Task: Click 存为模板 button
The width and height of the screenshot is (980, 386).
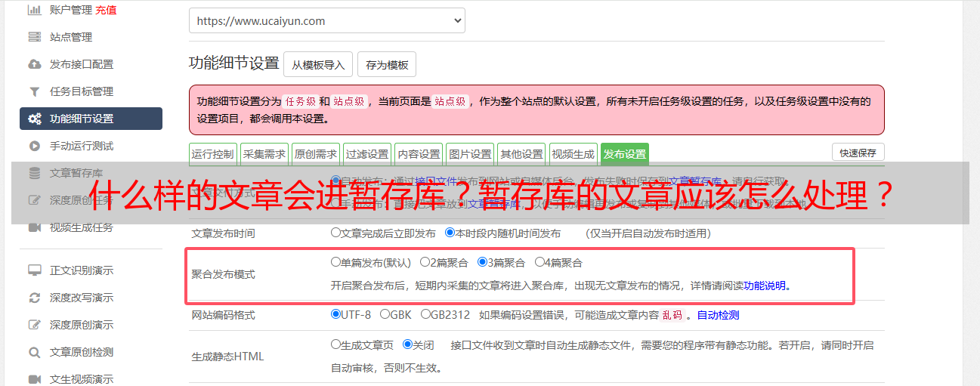Action: point(387,65)
